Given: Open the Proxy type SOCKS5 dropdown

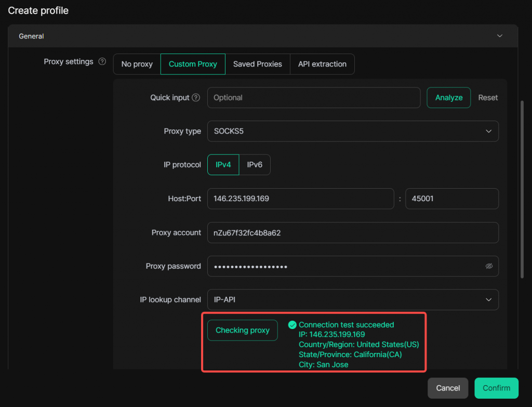Looking at the screenshot, I should [x=353, y=132].
